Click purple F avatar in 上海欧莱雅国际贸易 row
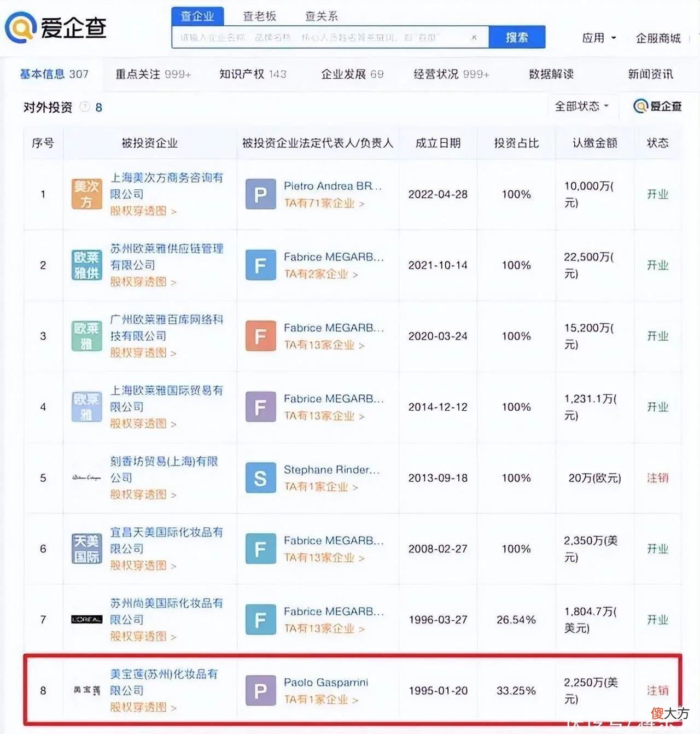This screenshot has height=734, width=700. point(260,407)
